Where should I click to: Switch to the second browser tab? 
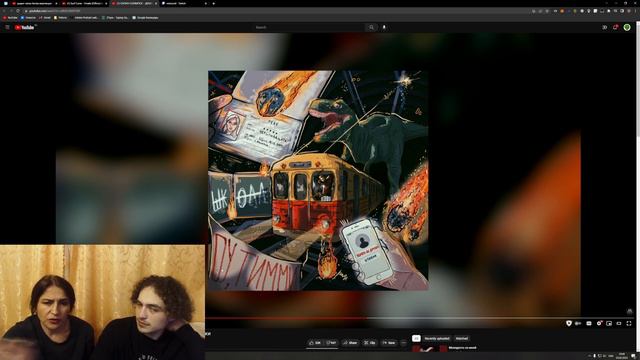(x=84, y=3)
